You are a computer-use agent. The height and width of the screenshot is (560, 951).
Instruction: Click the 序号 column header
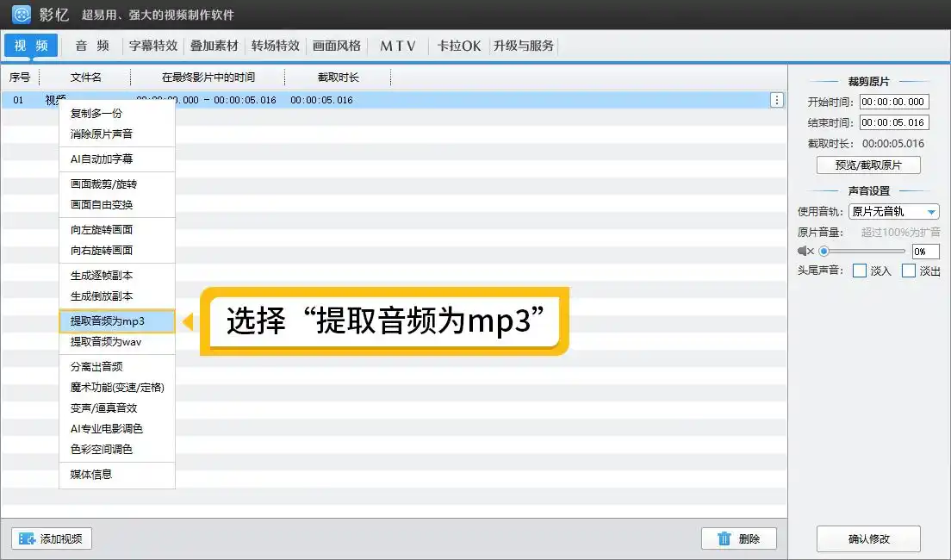tap(20, 78)
